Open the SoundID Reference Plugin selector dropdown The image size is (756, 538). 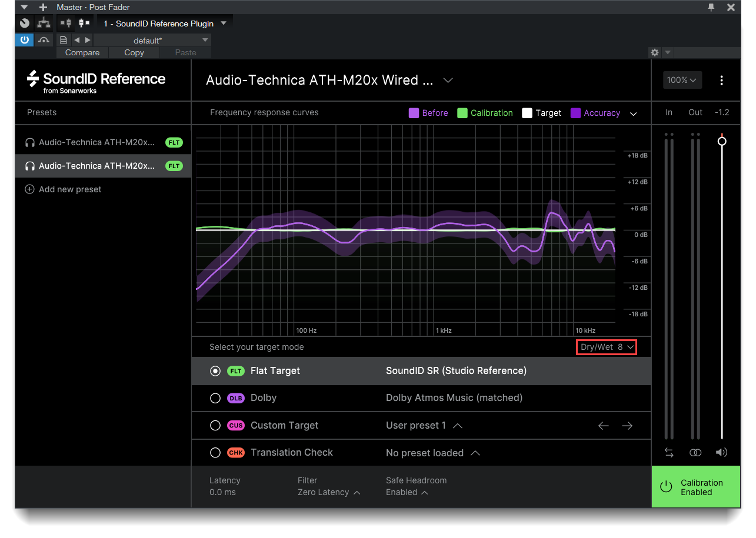coord(165,24)
